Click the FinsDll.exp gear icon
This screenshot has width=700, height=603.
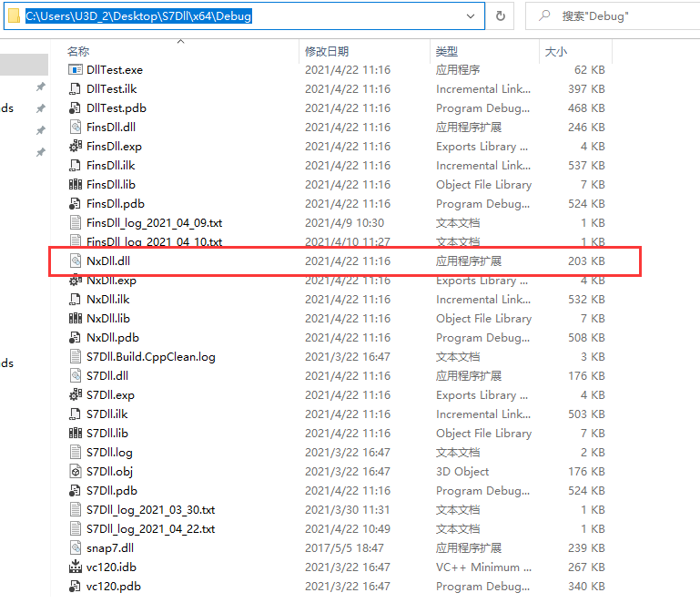[x=76, y=146]
